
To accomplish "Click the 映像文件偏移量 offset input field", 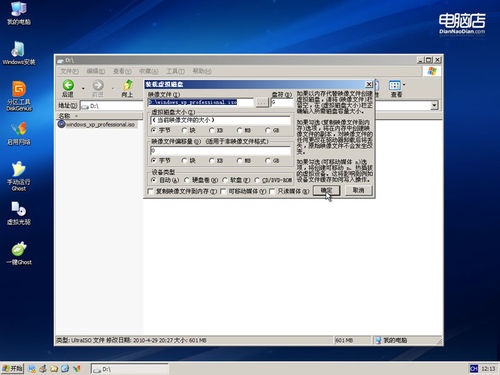I will tap(220, 151).
